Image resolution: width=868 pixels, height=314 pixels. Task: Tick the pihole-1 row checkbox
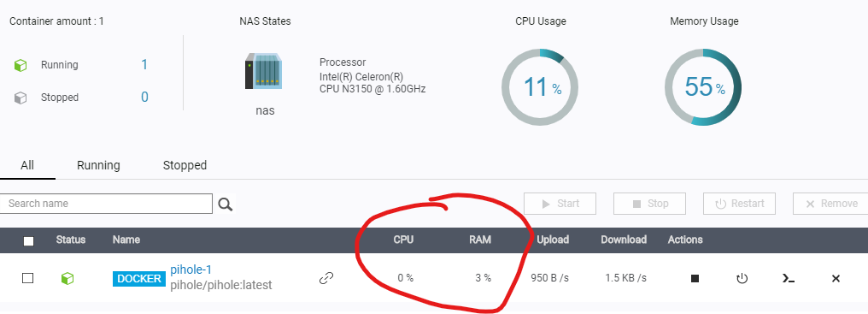pos(27,278)
